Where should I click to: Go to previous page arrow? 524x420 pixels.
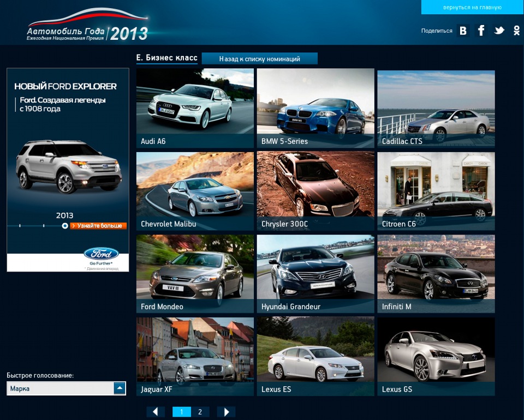(x=156, y=412)
